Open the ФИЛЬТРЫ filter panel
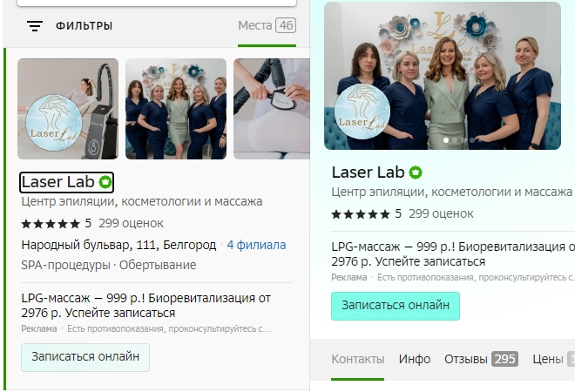The image size is (575, 392). point(84,26)
